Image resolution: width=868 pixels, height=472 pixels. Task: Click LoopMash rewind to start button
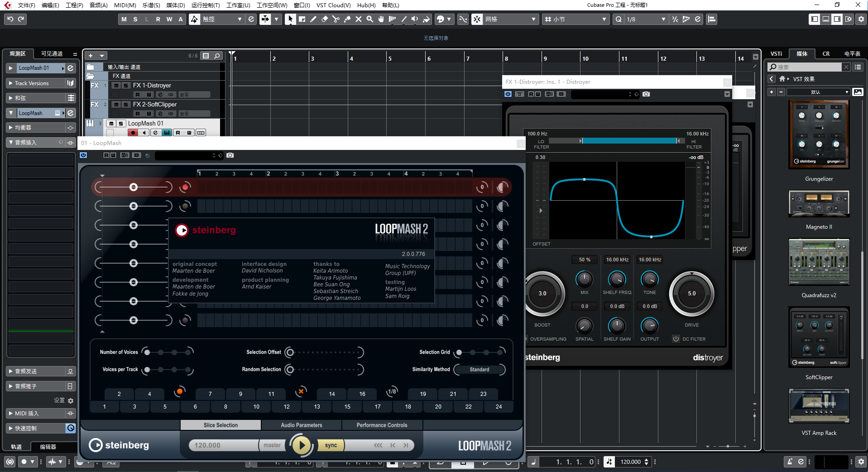(x=393, y=445)
